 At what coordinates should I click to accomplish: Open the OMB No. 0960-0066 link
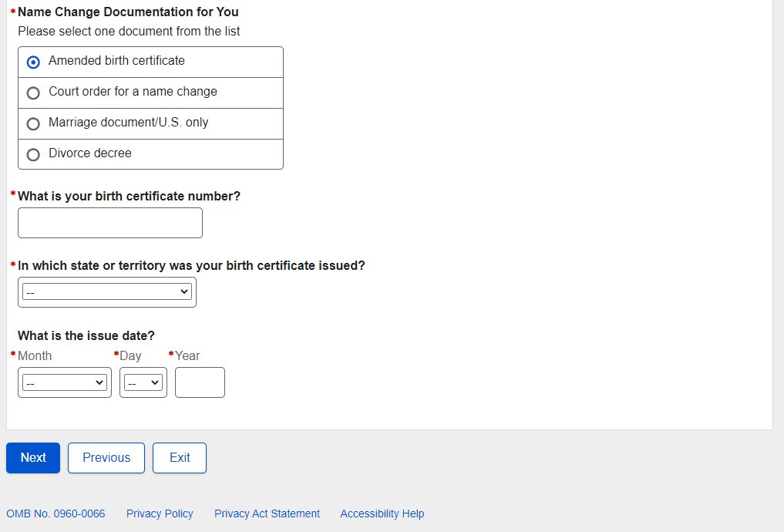(56, 513)
